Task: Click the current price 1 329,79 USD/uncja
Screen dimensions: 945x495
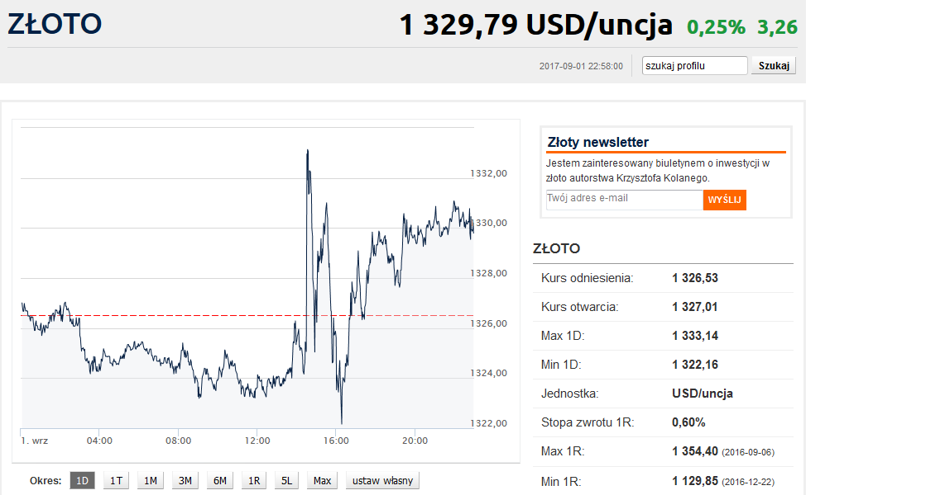Action: pos(536,25)
